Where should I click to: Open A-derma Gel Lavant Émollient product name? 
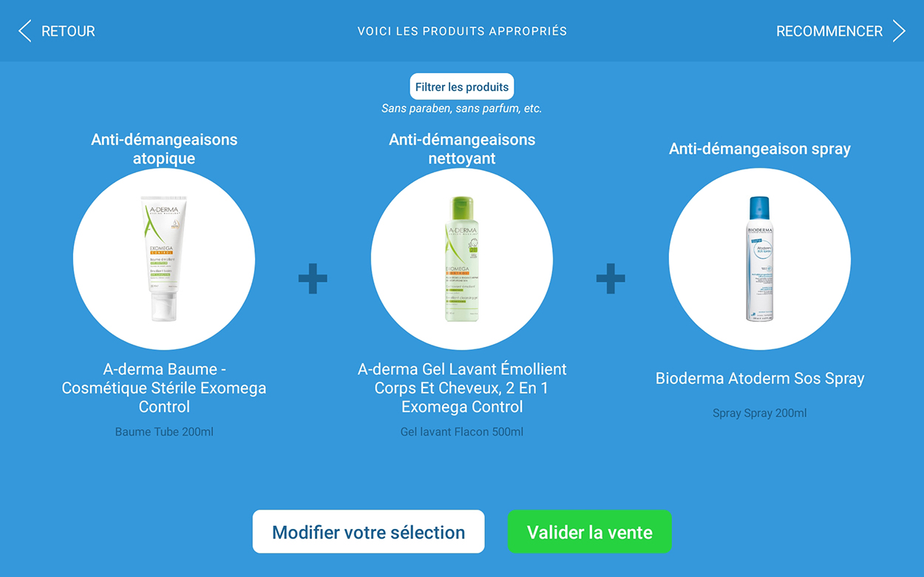point(462,388)
